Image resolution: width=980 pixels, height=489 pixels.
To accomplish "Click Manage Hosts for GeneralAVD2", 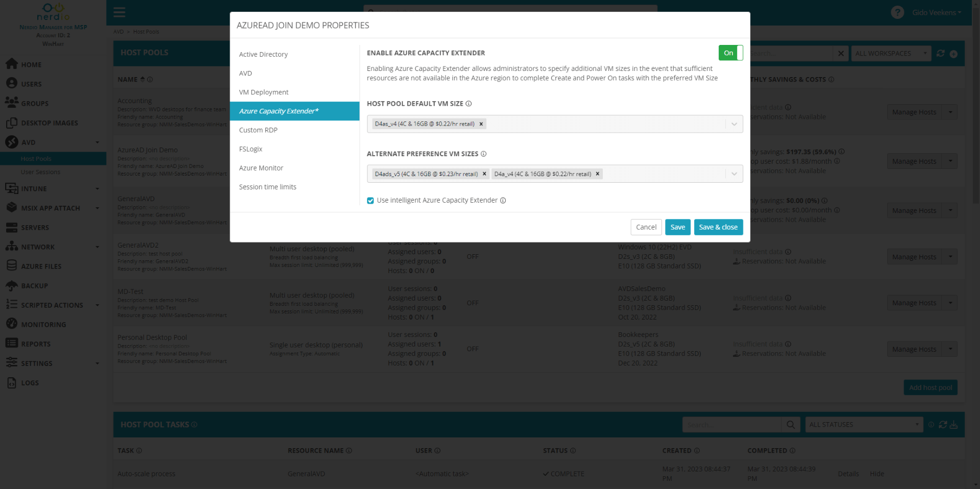I will pyautogui.click(x=914, y=257).
